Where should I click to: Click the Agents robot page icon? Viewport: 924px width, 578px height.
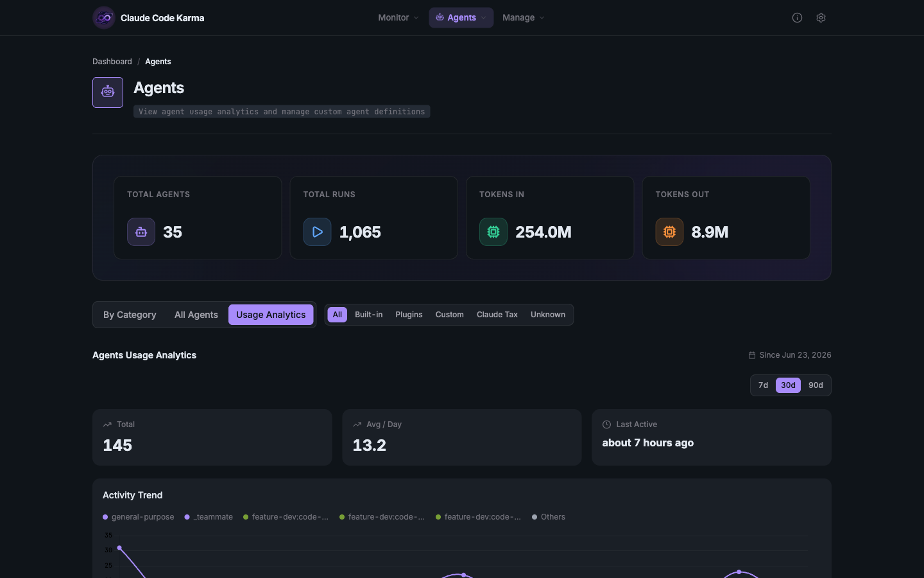click(108, 92)
